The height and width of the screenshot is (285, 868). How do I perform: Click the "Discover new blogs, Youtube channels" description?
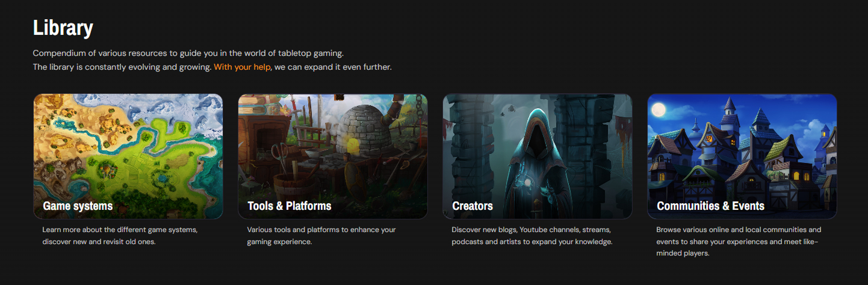click(x=532, y=236)
